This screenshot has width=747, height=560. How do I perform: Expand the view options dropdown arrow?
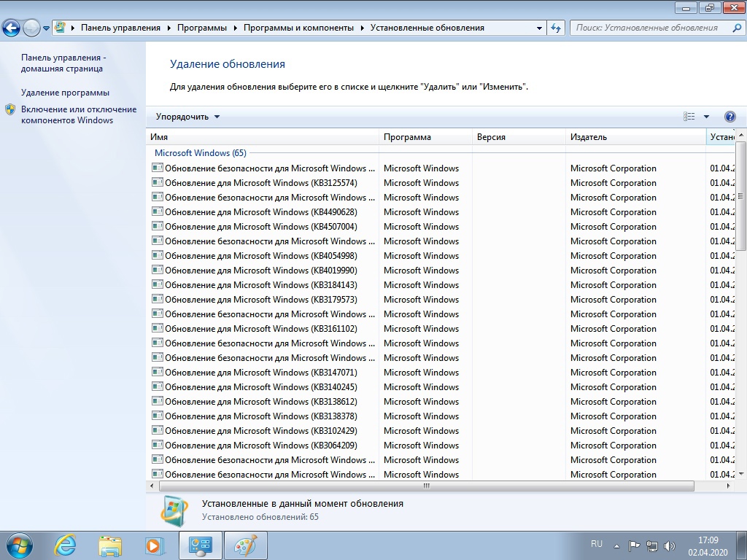[706, 117]
